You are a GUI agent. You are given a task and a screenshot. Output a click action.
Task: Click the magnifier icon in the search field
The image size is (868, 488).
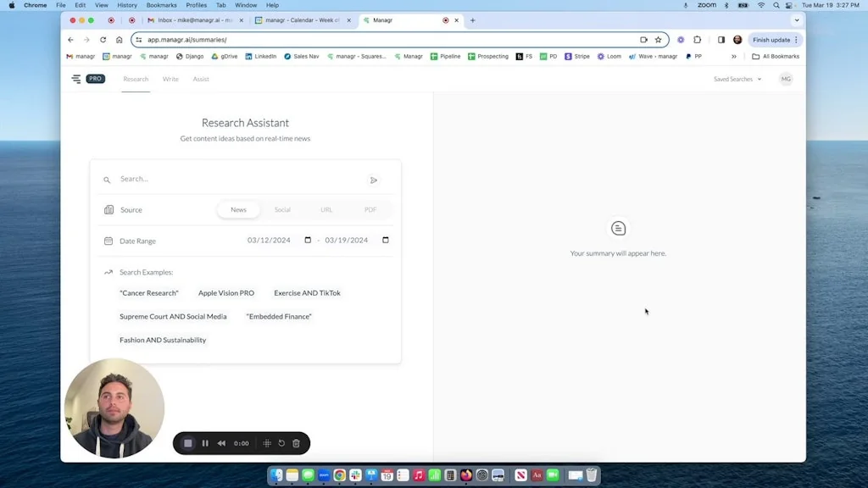pos(107,179)
